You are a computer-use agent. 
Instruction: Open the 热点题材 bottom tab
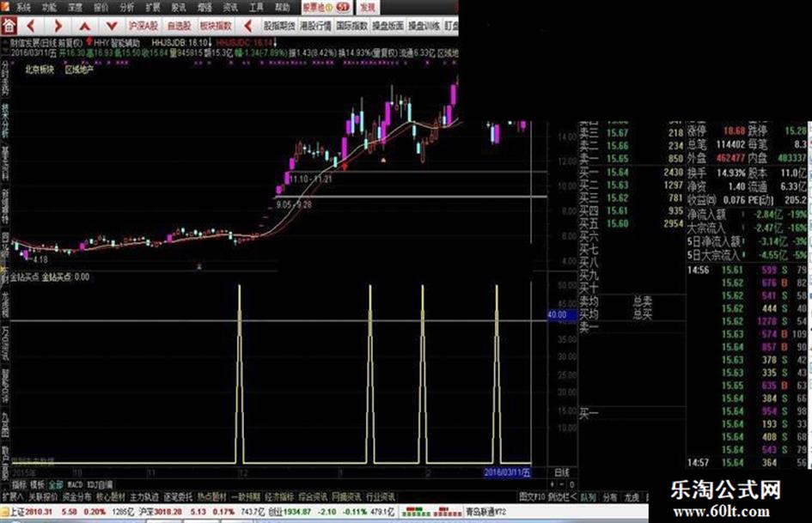point(211,497)
